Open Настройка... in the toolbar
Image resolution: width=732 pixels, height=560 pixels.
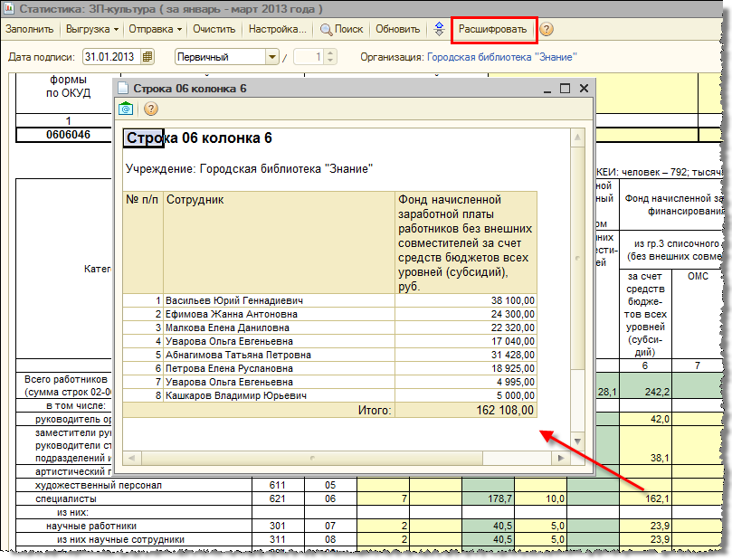point(278,29)
